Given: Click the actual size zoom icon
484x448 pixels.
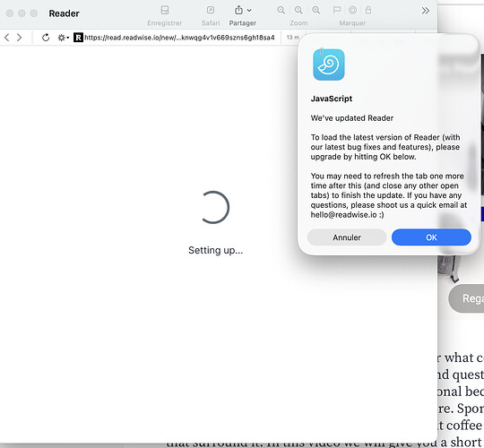Looking at the screenshot, I should pos(298,10).
